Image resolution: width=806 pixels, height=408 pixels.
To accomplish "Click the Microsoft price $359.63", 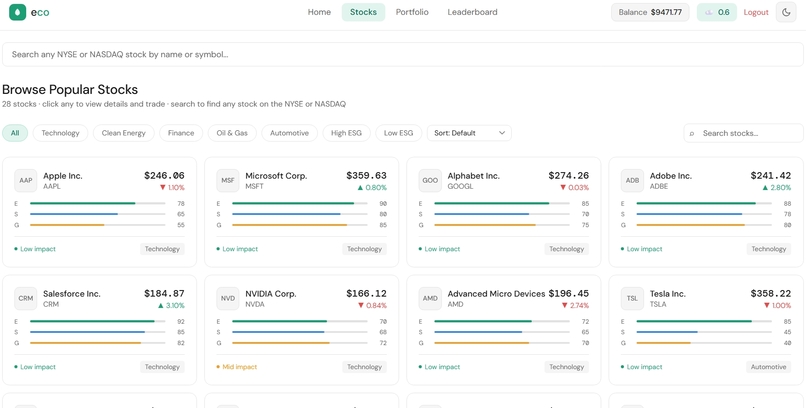I will [367, 176].
